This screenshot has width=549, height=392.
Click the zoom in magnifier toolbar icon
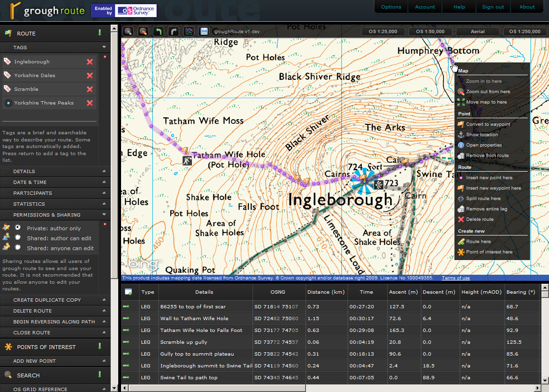point(128,32)
